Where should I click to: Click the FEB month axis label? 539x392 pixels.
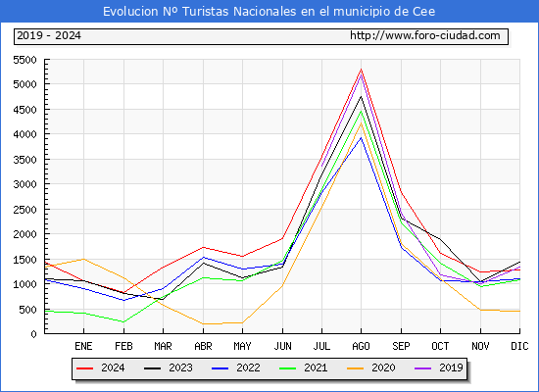(x=123, y=346)
